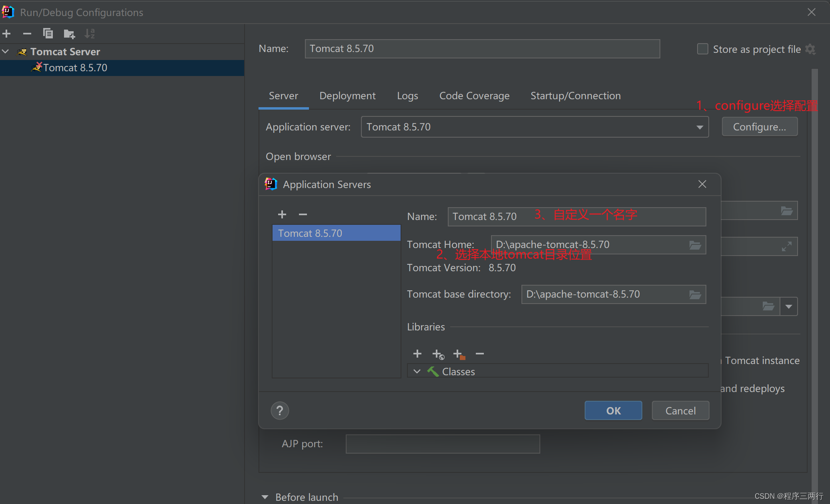Click the folder browse icon for Tomcat base directory

click(x=696, y=294)
